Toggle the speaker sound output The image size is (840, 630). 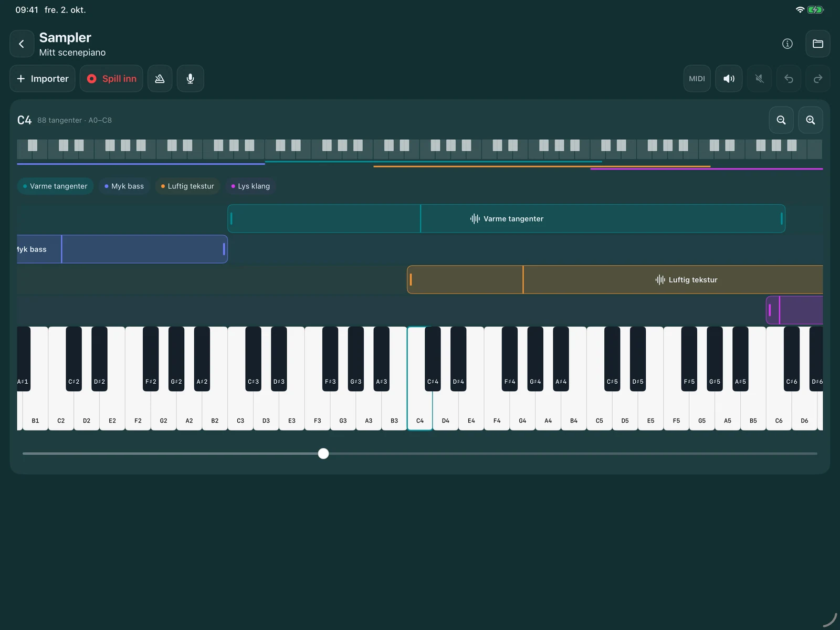tap(729, 79)
